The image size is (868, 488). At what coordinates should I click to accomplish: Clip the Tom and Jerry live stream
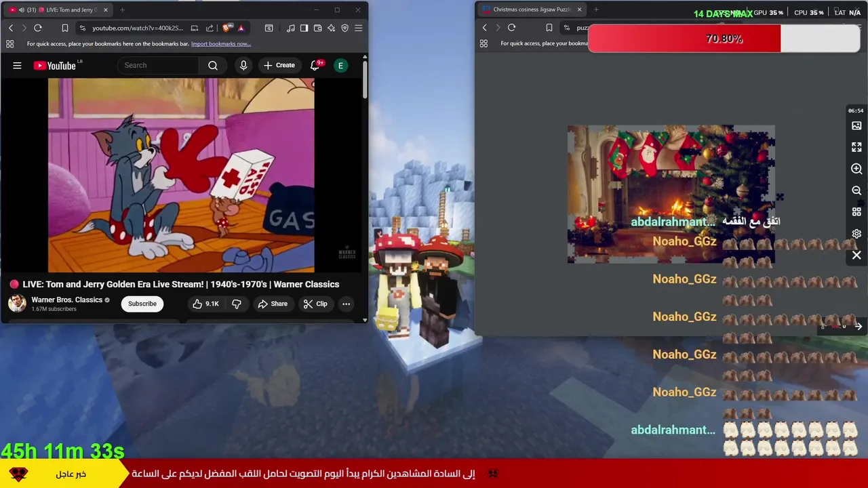[x=315, y=304]
